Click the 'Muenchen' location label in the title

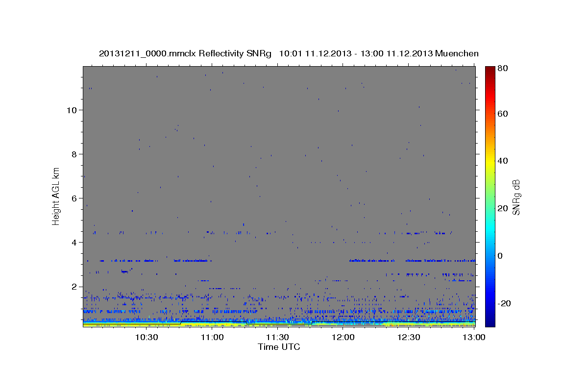point(456,53)
